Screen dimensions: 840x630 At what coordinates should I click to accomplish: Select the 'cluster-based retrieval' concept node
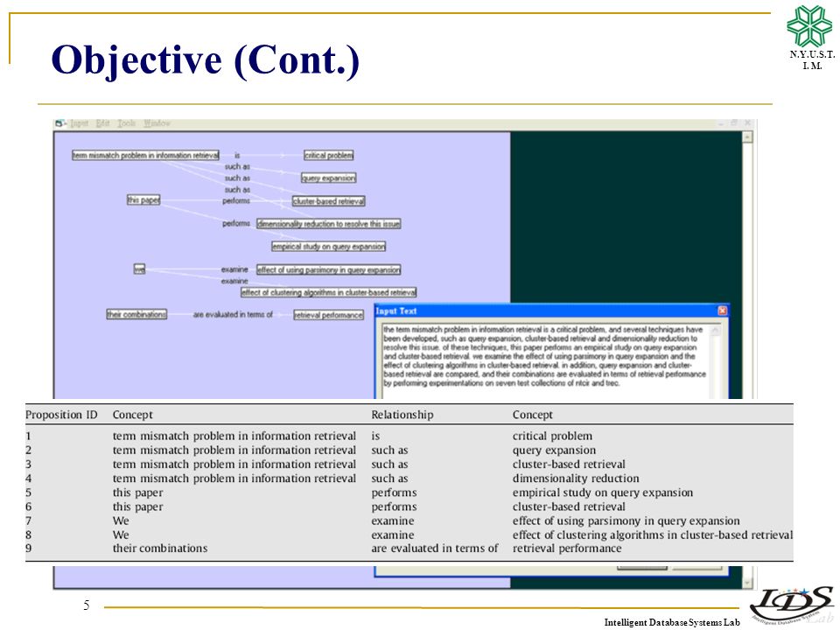coord(329,201)
